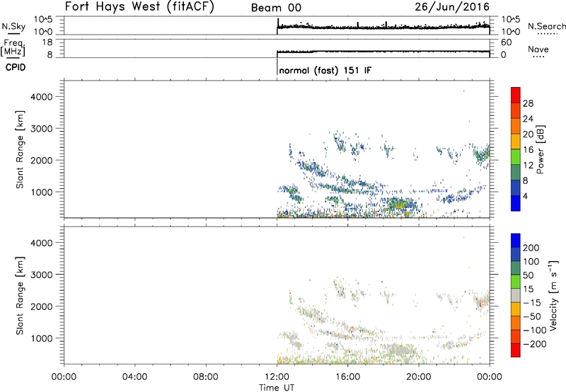Viewport: 566px width, 392px height.
Task: Click the power panel "Slant Range [km]" label
Action: click(x=20, y=149)
